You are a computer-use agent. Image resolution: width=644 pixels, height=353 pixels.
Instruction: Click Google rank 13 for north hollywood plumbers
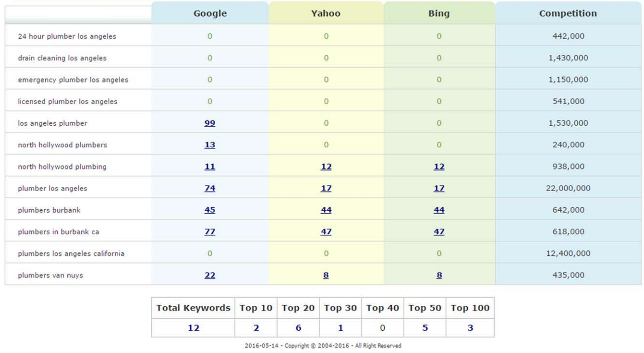pyautogui.click(x=210, y=145)
